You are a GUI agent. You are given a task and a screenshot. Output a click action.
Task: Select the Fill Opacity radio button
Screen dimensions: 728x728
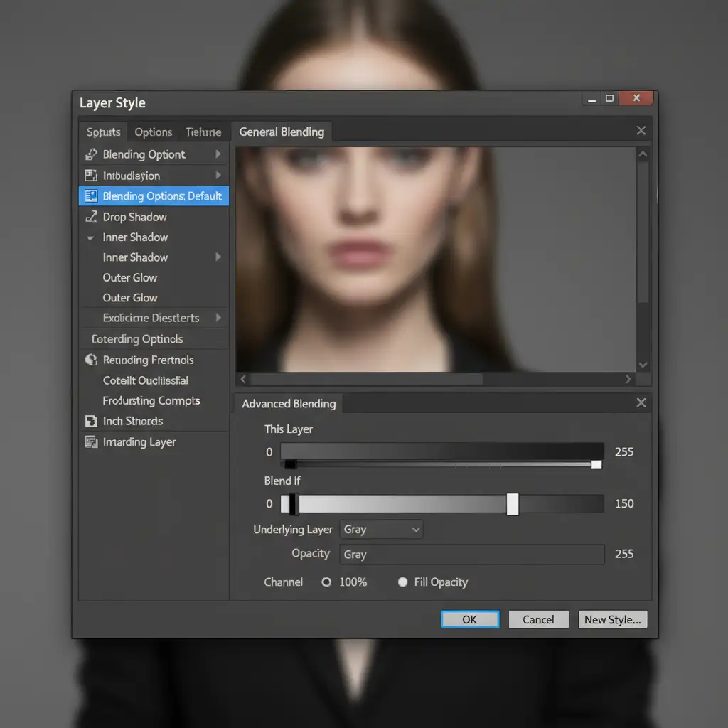[x=402, y=582]
